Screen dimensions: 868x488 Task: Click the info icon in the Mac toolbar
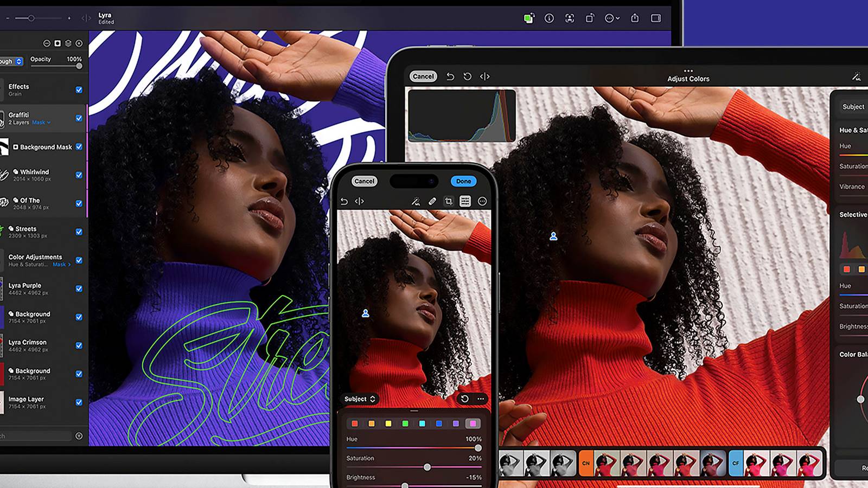(549, 18)
